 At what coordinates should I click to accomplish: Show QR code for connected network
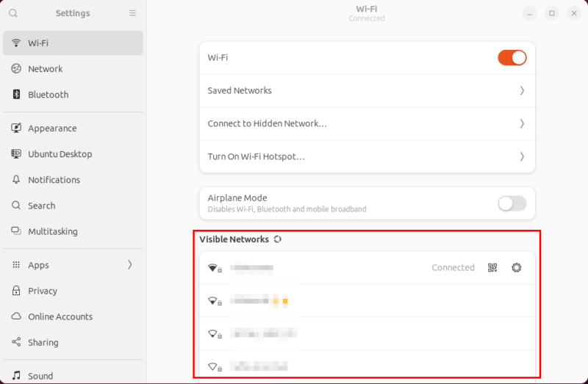click(x=492, y=267)
